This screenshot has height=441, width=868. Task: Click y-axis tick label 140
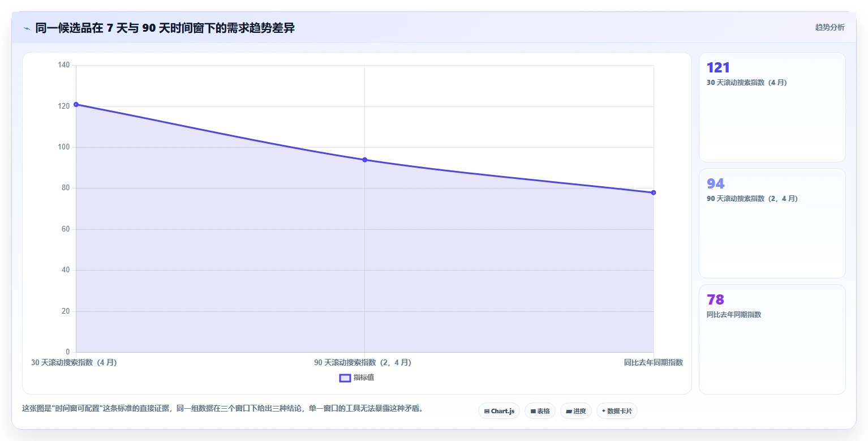coord(64,65)
